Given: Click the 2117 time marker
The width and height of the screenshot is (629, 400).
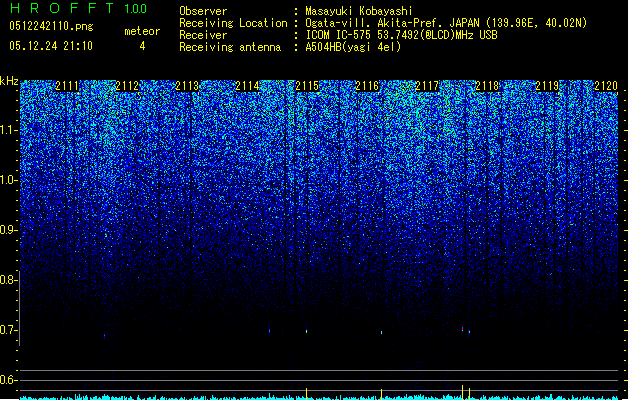Looking at the screenshot, I should coord(427,85).
